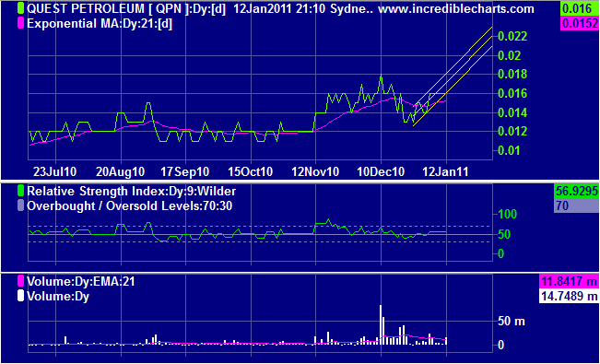Select the 56.9295 RSI value box
The height and width of the screenshot is (364, 600).
click(x=576, y=191)
